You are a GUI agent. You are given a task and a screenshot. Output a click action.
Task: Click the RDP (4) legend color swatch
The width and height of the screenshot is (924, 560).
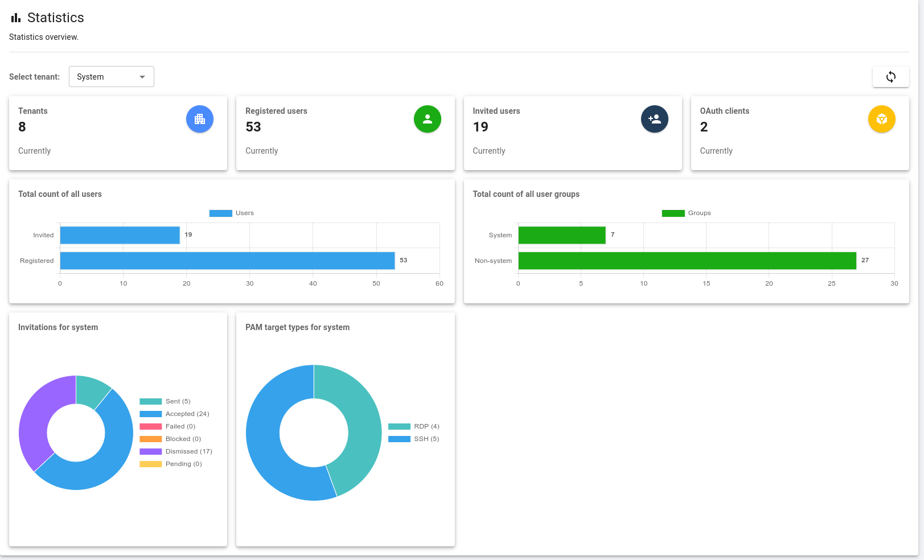tap(399, 427)
